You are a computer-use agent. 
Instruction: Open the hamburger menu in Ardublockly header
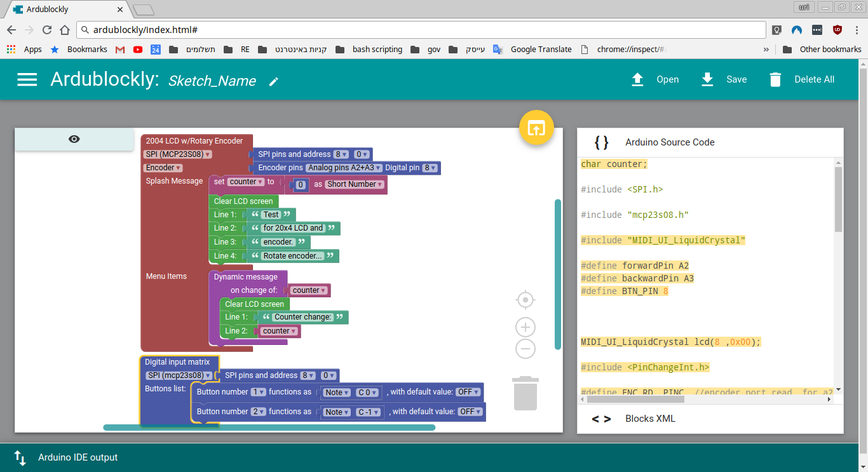(27, 79)
